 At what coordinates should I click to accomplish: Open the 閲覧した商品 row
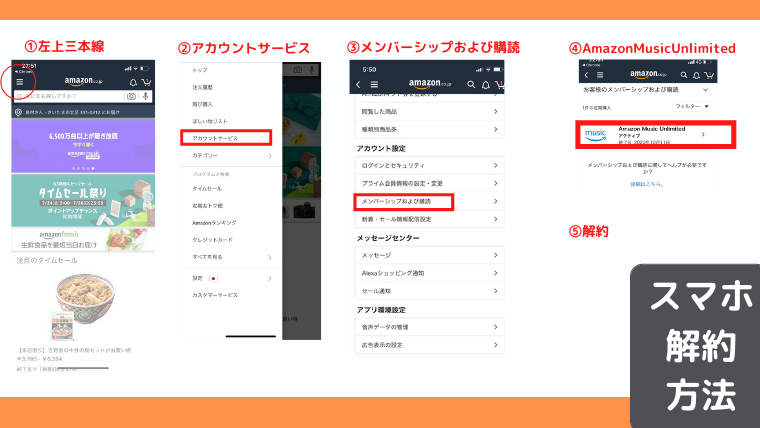[x=429, y=111]
